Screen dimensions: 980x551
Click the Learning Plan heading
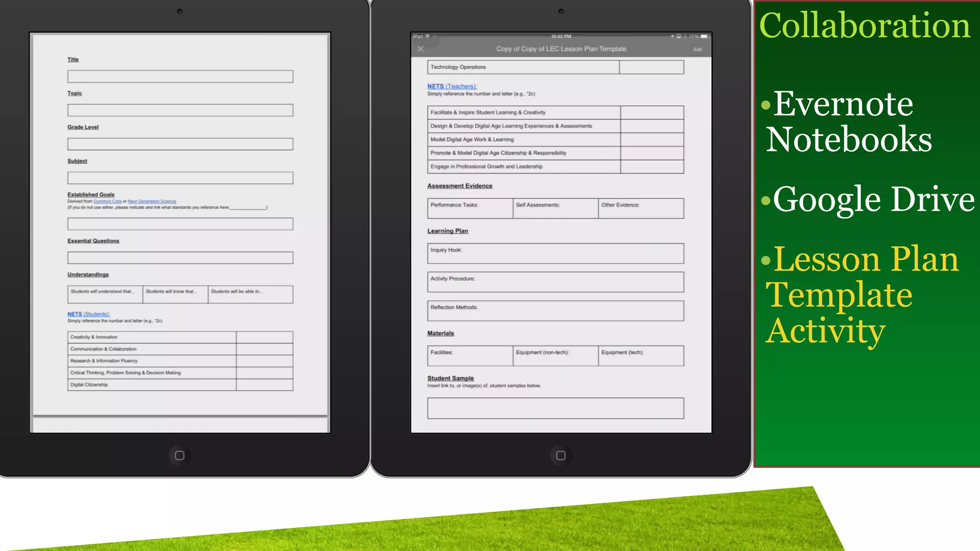448,231
